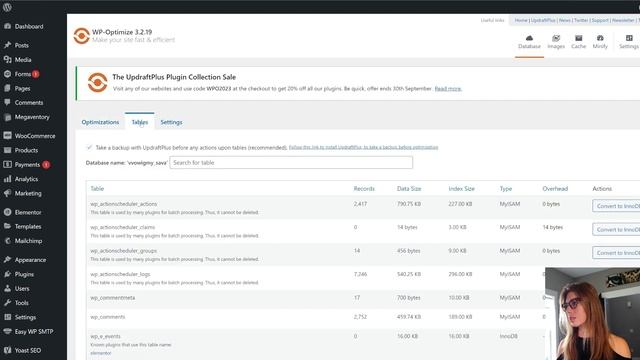Click the WordPress logo icon
This screenshot has height=360, width=640.
tap(7, 7)
